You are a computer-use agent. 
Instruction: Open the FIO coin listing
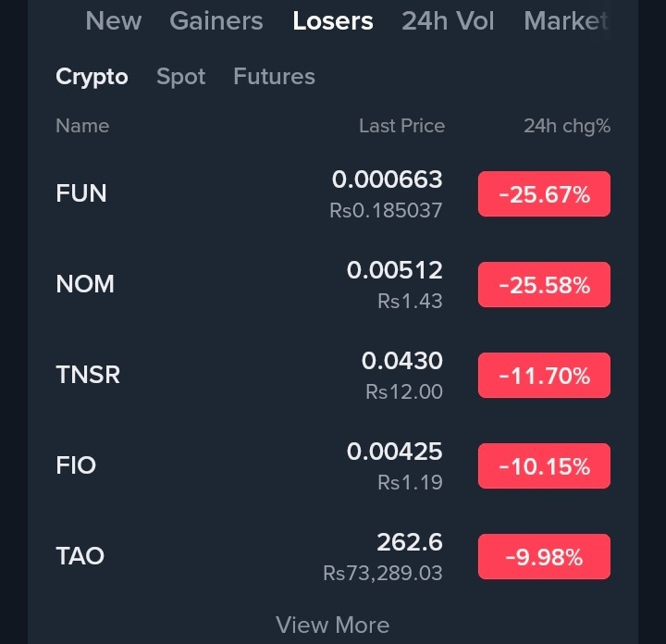[x=76, y=465]
